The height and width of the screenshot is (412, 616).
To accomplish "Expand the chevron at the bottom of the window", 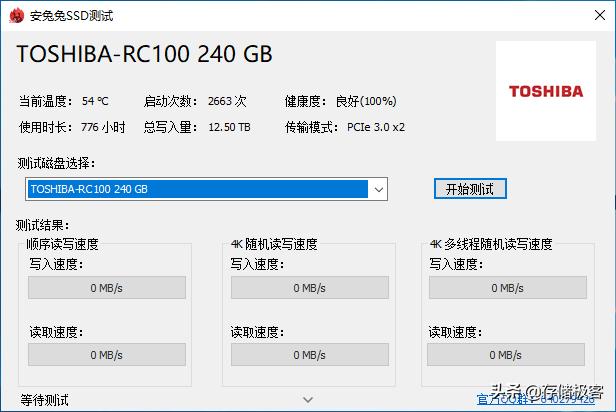I will [x=308, y=400].
